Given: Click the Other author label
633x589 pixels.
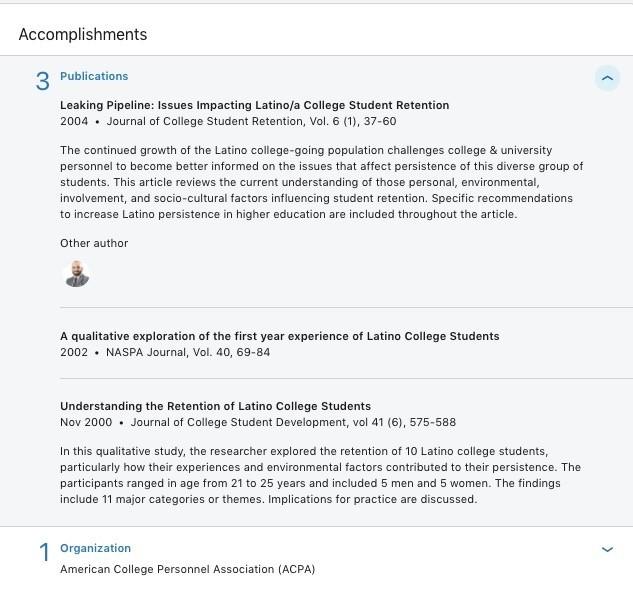Looking at the screenshot, I should [94, 243].
